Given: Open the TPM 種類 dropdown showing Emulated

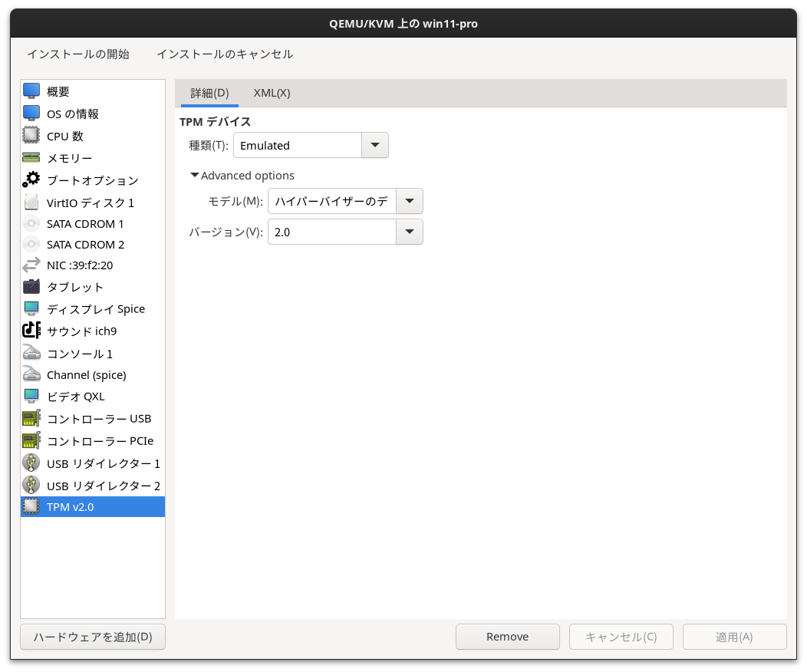Looking at the screenshot, I should 374,145.
